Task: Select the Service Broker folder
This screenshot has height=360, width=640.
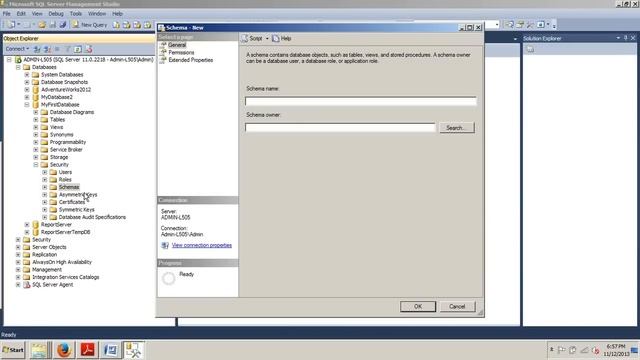Action: (x=66, y=150)
